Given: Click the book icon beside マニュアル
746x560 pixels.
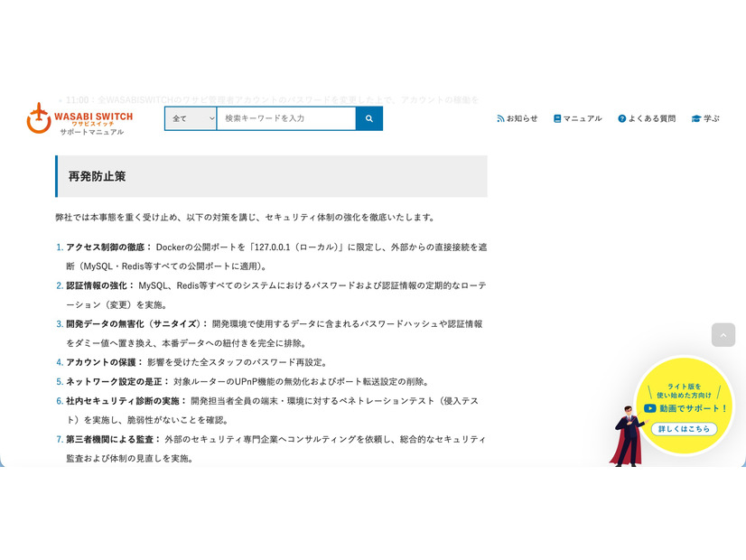Looking at the screenshot, I should pos(557,118).
